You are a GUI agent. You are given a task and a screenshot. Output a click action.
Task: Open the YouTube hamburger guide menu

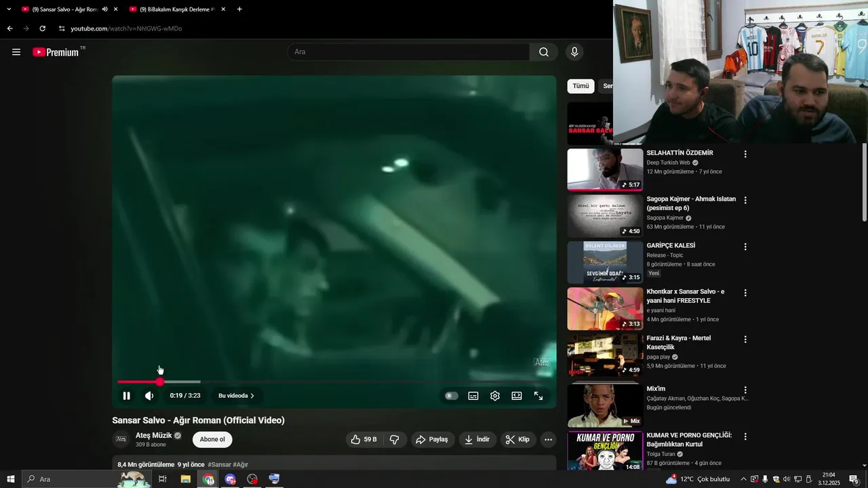tap(16, 52)
